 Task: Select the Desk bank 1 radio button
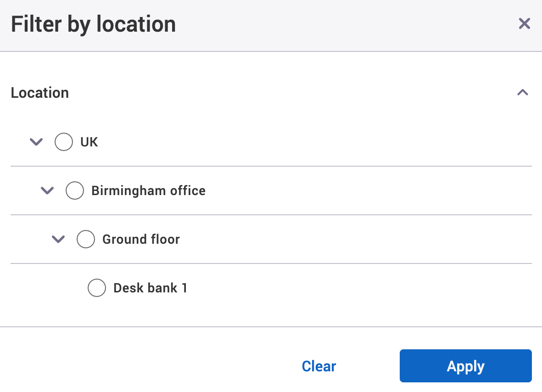pyautogui.click(x=97, y=288)
